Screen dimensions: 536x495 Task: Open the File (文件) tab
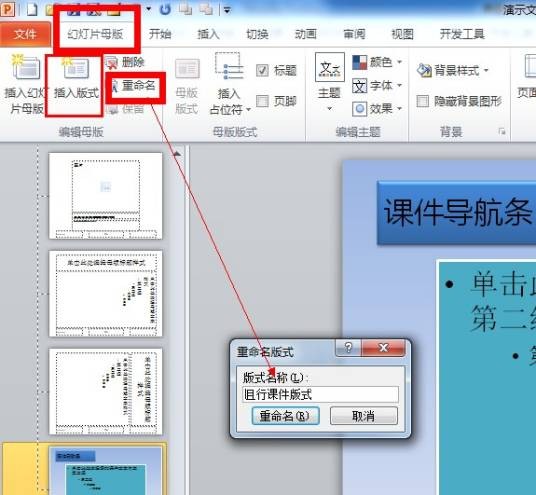click(x=25, y=34)
